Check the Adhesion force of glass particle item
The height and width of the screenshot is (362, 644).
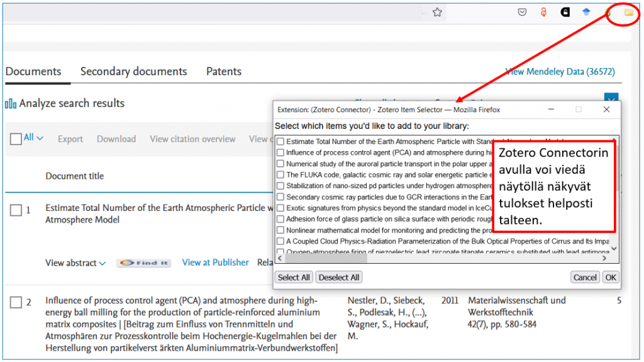(x=280, y=219)
